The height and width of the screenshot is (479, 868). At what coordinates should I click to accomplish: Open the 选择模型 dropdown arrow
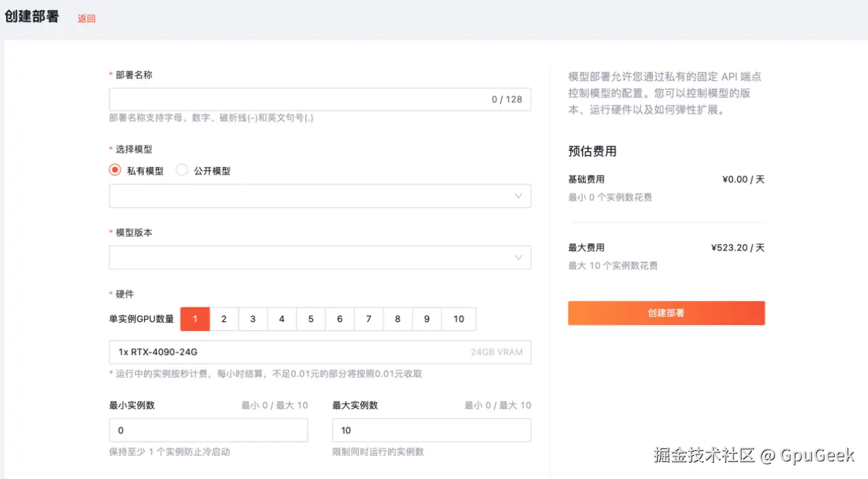(518, 196)
